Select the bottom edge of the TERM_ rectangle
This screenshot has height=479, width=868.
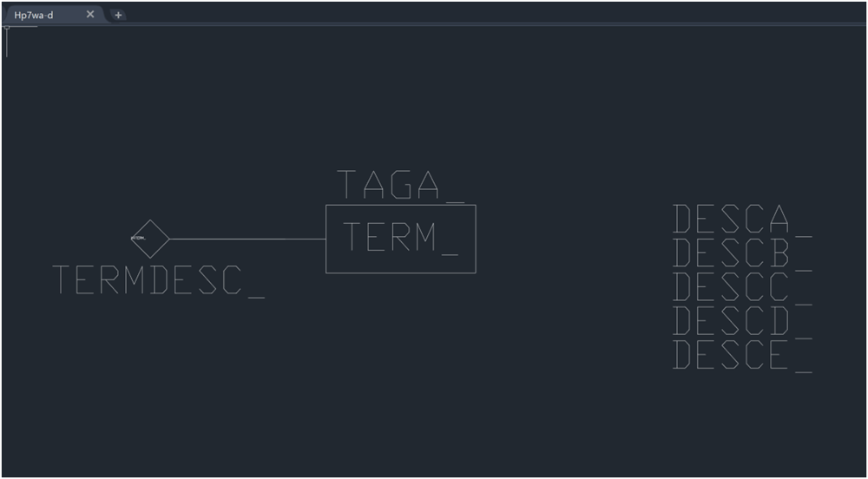pyautogui.click(x=401, y=272)
